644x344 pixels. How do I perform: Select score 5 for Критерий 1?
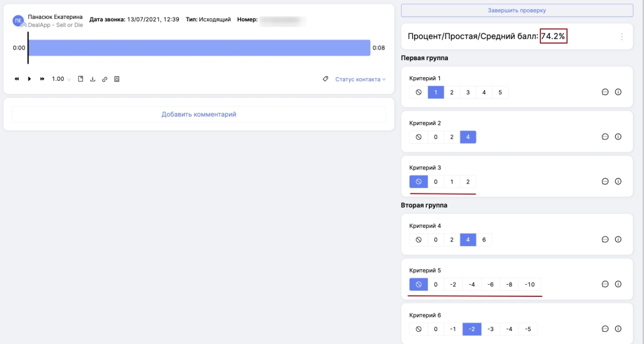click(x=500, y=92)
